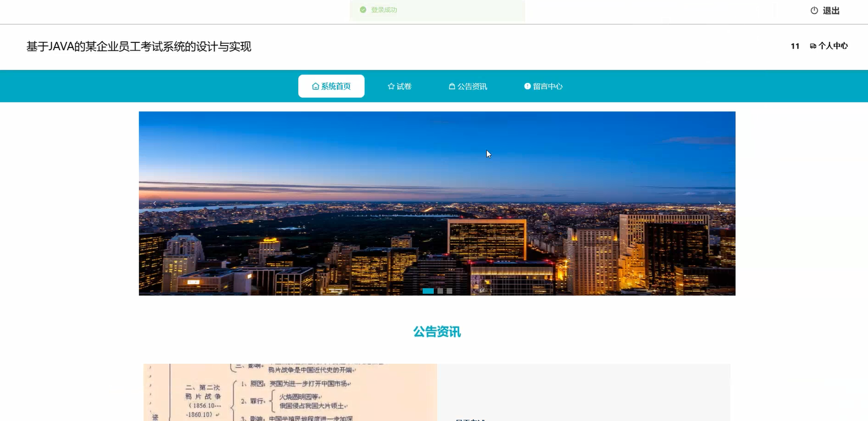The image size is (868, 421).
Task: Click the clipboard icon beside 公告资讯
Action: (451, 86)
